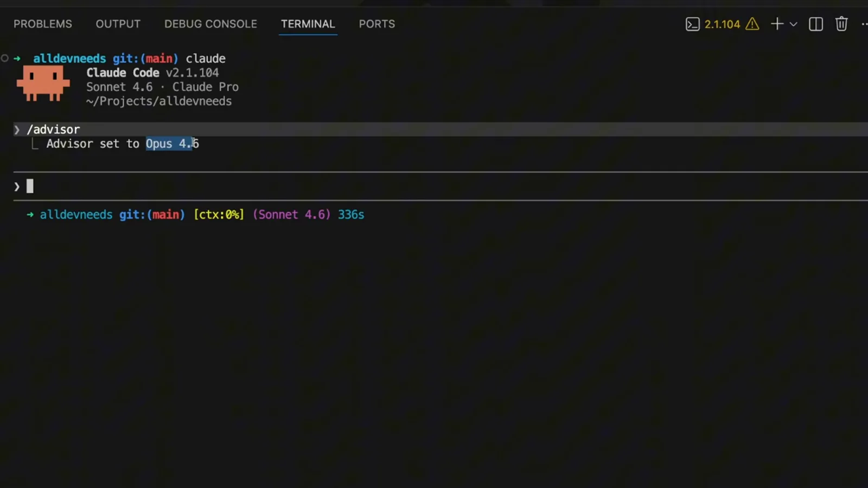Select the DEBUG CONSOLE tab
Viewport: 868px width, 488px height.
point(210,24)
